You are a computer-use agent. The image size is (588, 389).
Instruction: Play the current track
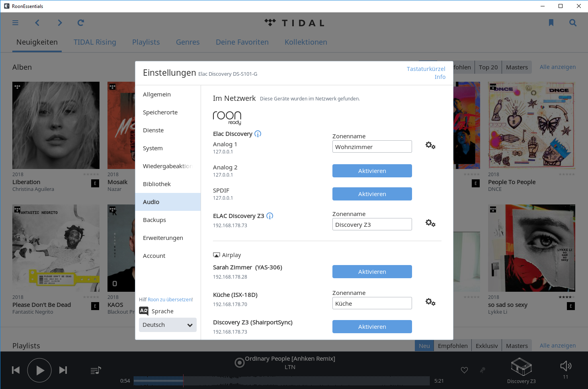point(39,370)
